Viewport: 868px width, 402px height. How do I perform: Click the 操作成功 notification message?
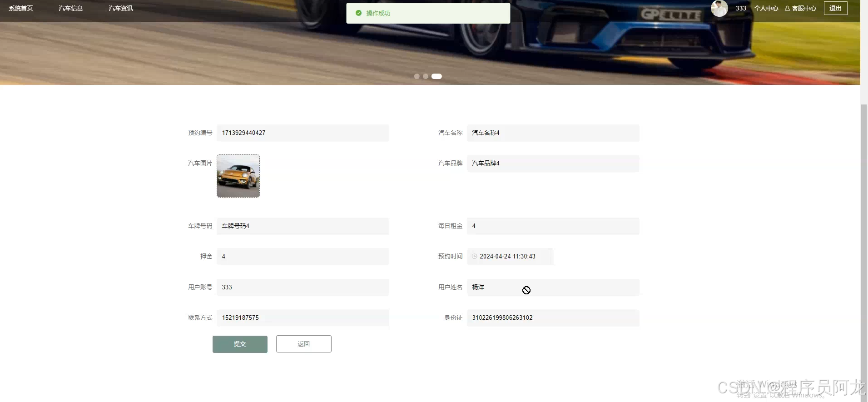coord(428,13)
